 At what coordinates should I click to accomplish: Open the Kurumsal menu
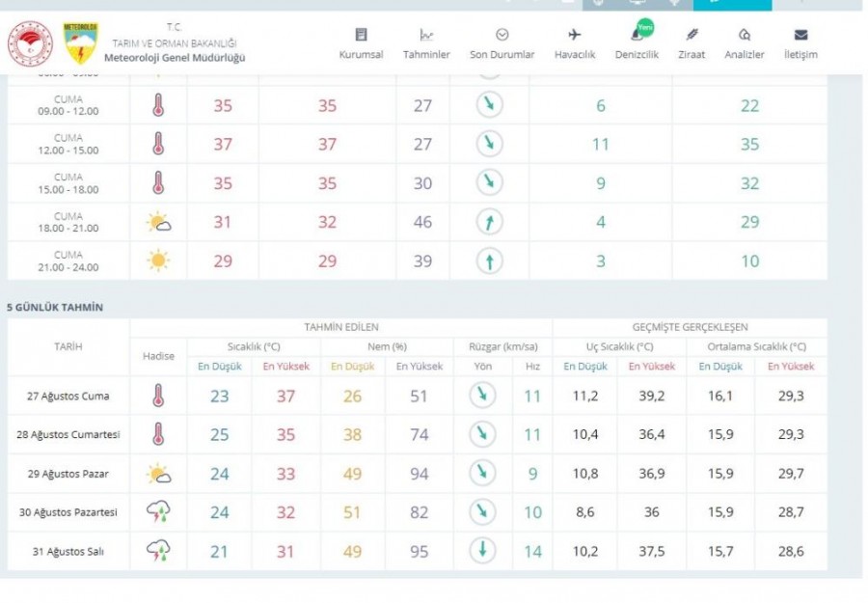(361, 43)
